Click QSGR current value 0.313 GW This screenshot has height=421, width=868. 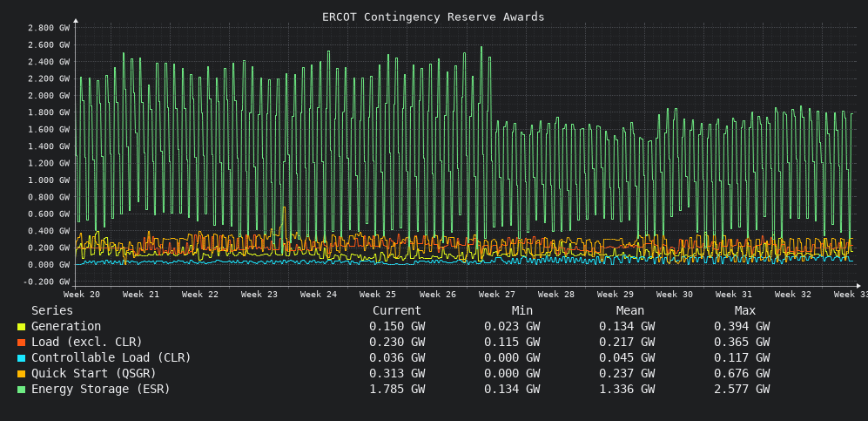pos(397,373)
